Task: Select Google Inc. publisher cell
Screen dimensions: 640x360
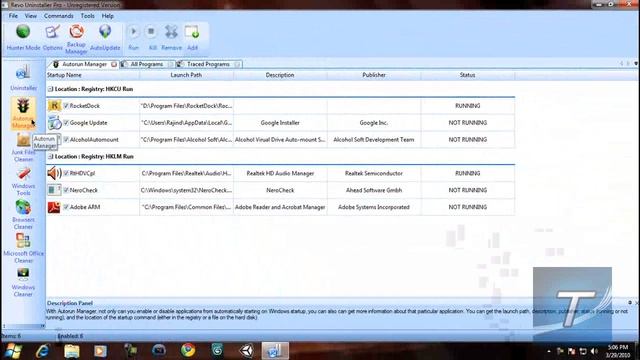Action: pos(374,122)
